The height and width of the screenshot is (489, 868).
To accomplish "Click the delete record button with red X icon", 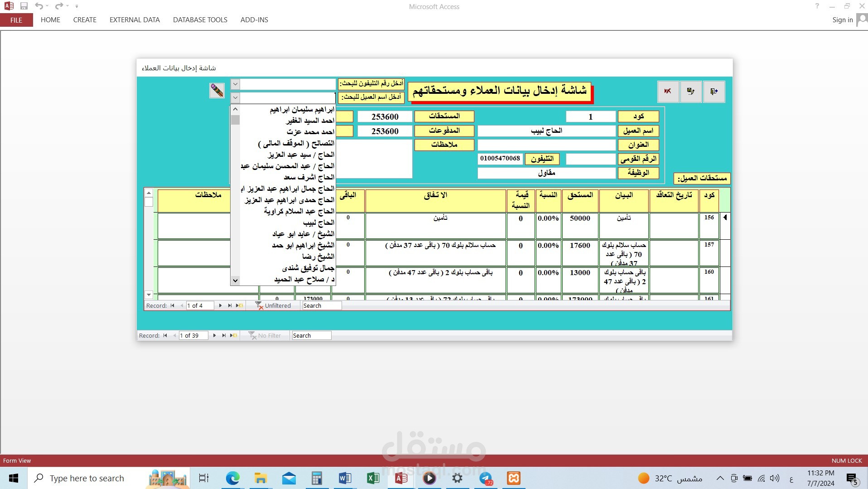I will (x=668, y=92).
